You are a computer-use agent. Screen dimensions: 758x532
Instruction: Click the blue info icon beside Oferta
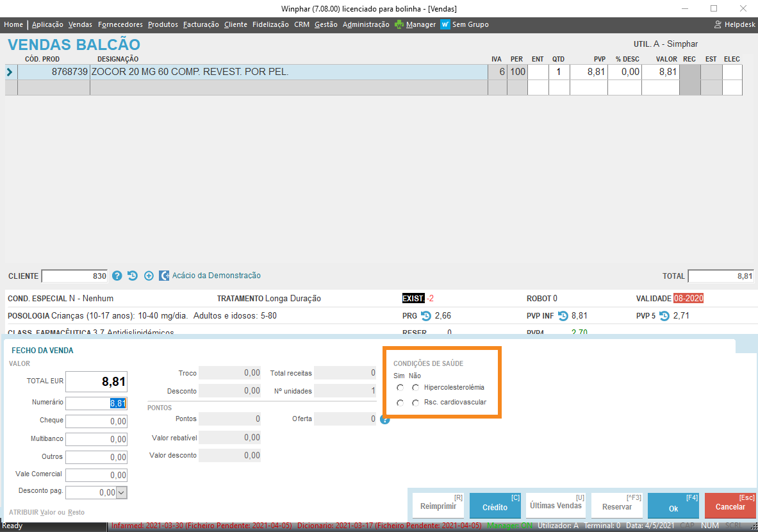point(384,420)
